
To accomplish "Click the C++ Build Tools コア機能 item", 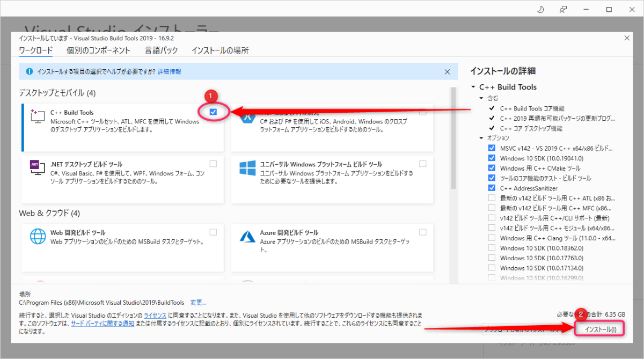I will (532, 108).
